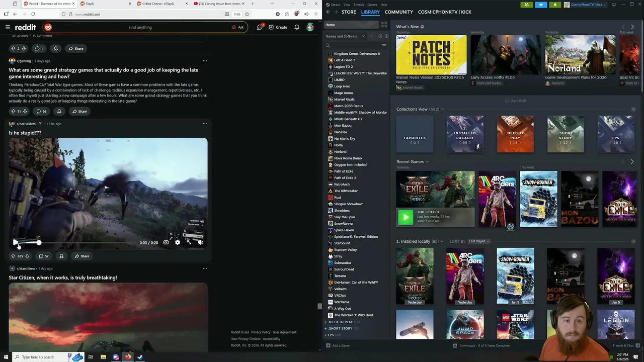Downvote the 'Is he stupid???' post
The width and height of the screenshot is (644, 362).
[27, 256]
